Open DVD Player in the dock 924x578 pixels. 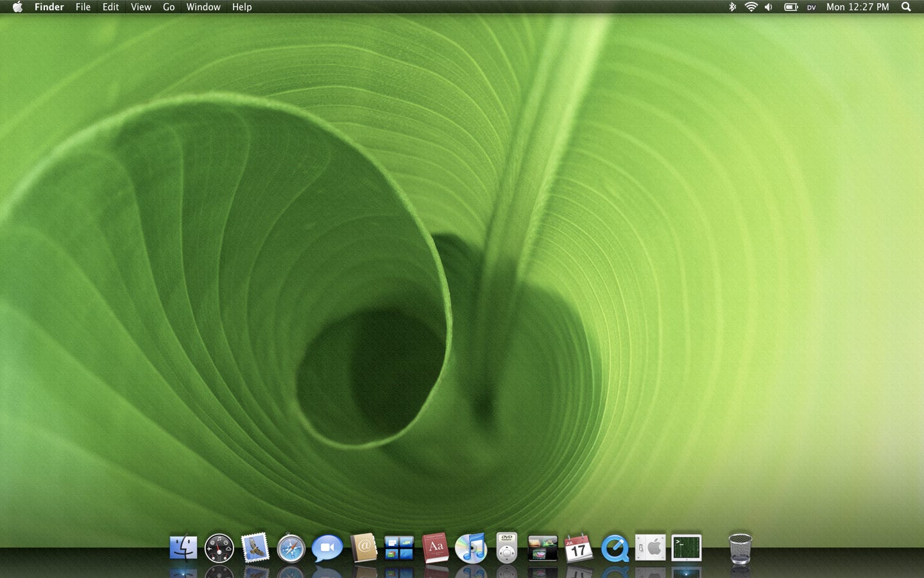point(507,548)
